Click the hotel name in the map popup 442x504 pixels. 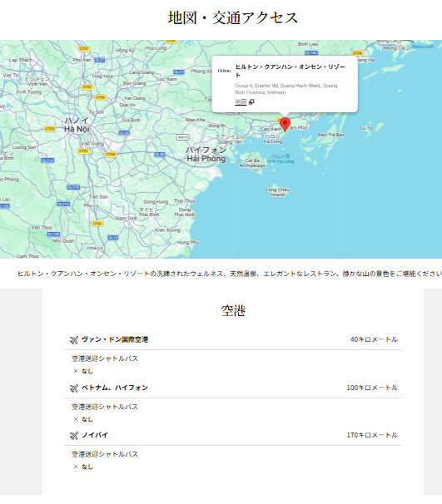coord(290,71)
